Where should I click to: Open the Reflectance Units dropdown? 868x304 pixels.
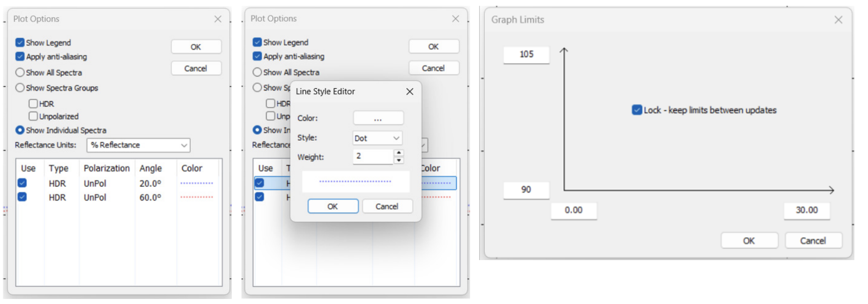(138, 145)
